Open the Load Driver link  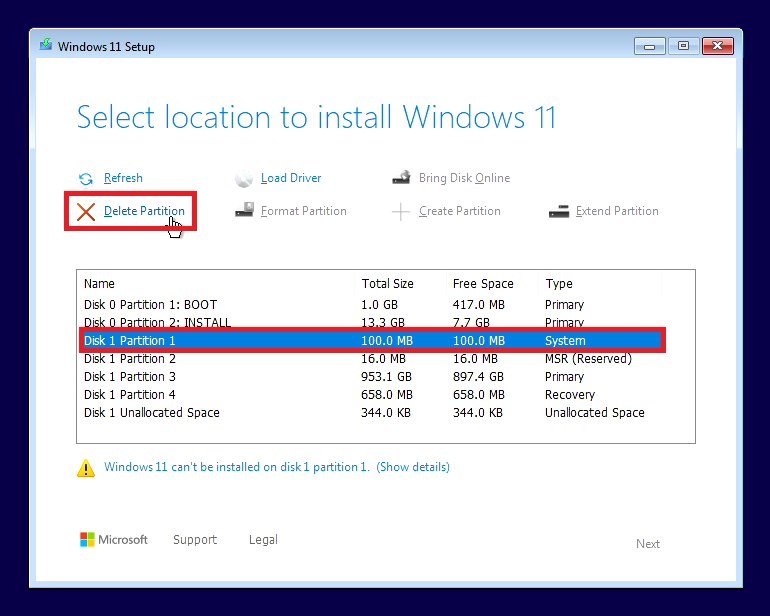(x=291, y=178)
